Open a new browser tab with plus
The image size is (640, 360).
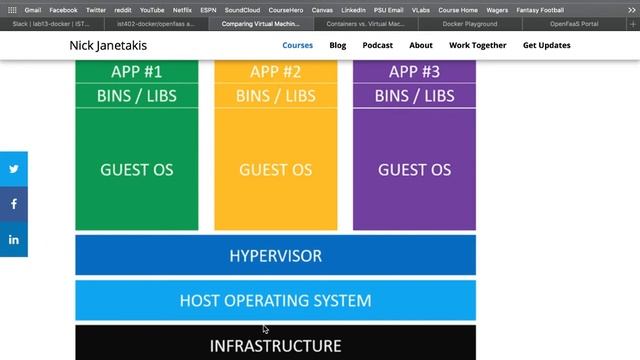[x=633, y=24]
